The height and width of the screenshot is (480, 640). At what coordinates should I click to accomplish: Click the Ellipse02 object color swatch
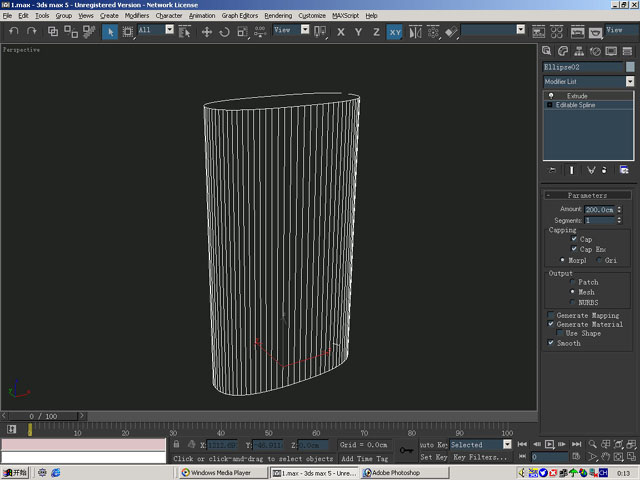(630, 67)
